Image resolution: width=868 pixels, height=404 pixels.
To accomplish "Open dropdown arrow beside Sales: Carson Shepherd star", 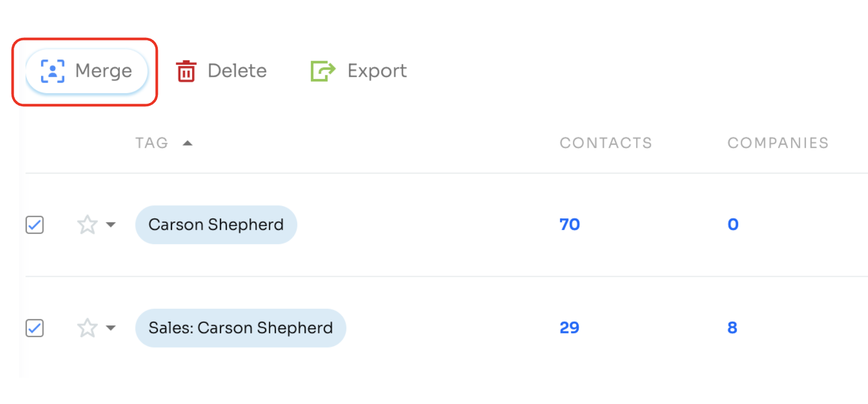I will click(110, 328).
